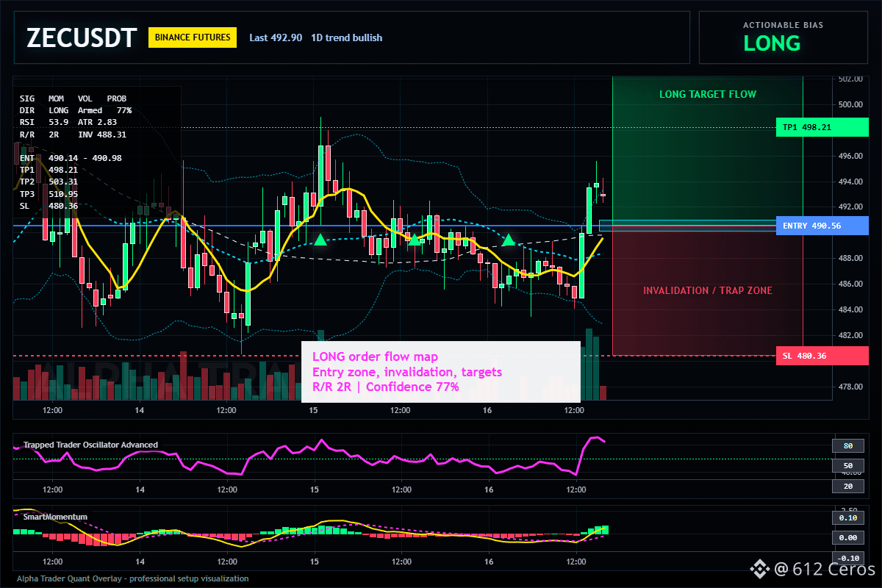The width and height of the screenshot is (882, 588).
Task: Click the ATR 2.83 value in stats panel
Action: 97,122
